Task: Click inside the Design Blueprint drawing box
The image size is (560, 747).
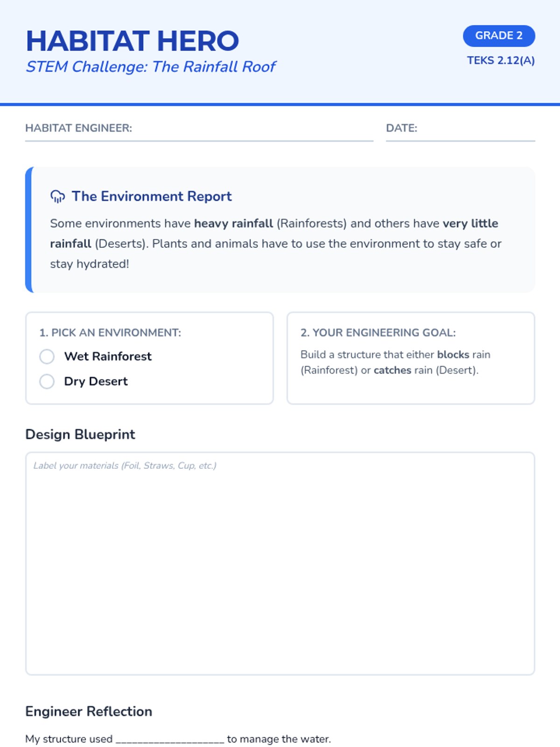Action: 280,570
